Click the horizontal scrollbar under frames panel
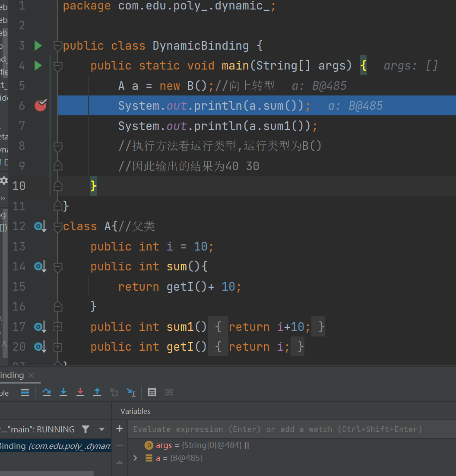 tap(47, 473)
